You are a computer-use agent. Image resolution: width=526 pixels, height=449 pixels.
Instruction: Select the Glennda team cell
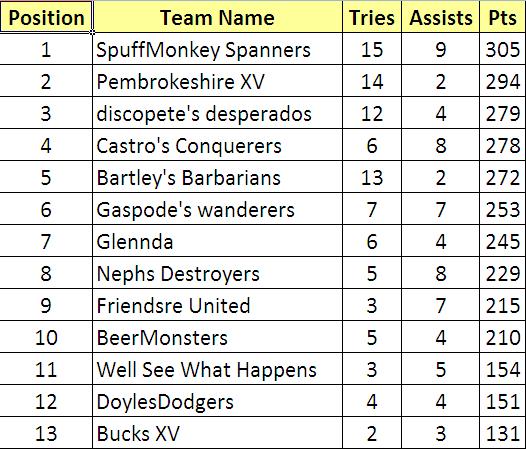click(217, 241)
